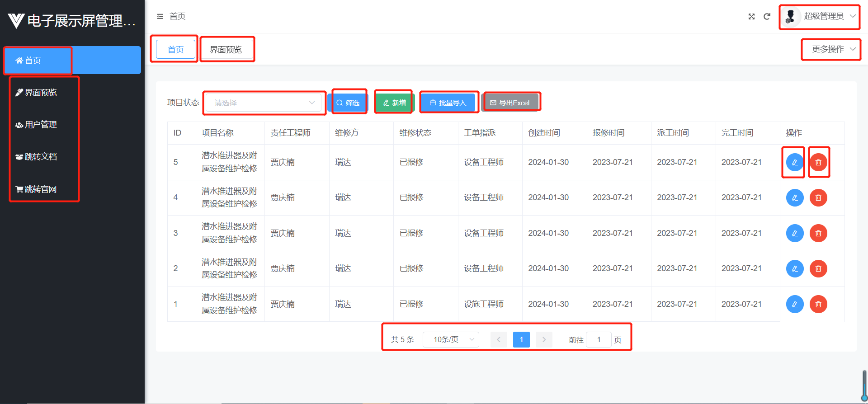Image resolution: width=868 pixels, height=404 pixels.
Task: Edit the row with ID 4
Action: point(794,198)
